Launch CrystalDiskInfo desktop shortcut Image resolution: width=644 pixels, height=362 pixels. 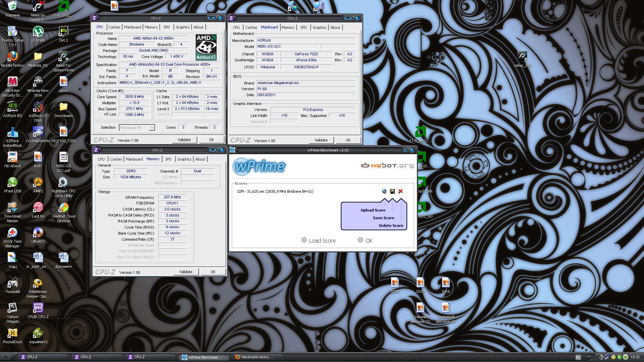(38, 135)
